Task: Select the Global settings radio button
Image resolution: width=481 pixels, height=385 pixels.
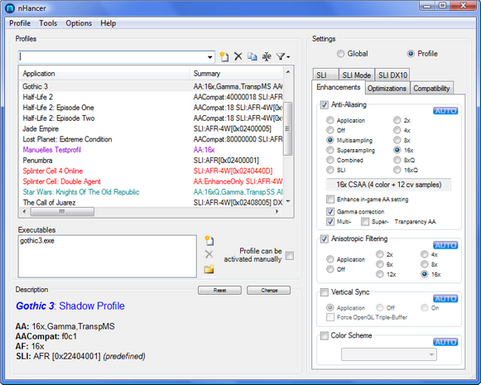Action: coord(340,54)
